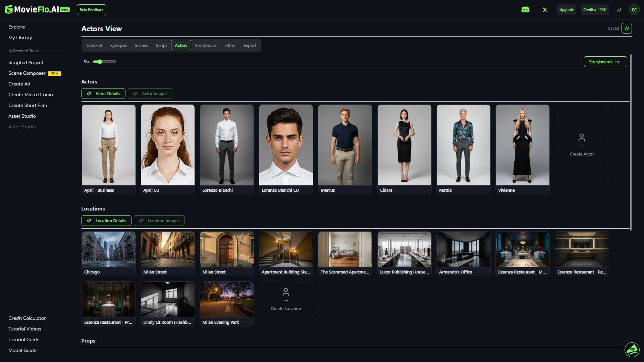Switch to the Storyboard tab
Screen dimensions: 644x362
pyautogui.click(x=206, y=45)
